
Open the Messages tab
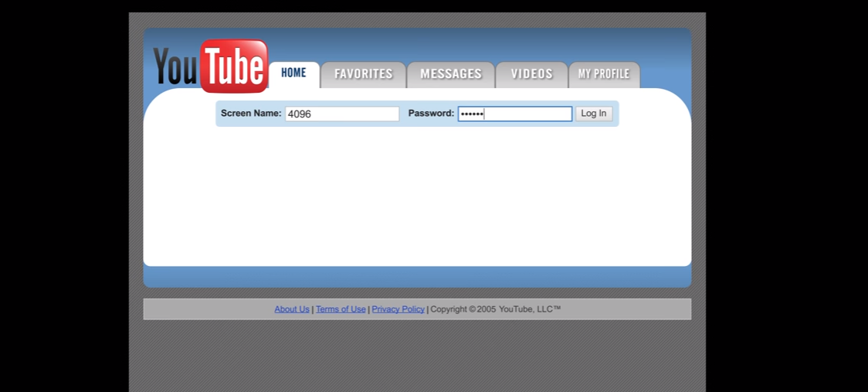point(451,74)
